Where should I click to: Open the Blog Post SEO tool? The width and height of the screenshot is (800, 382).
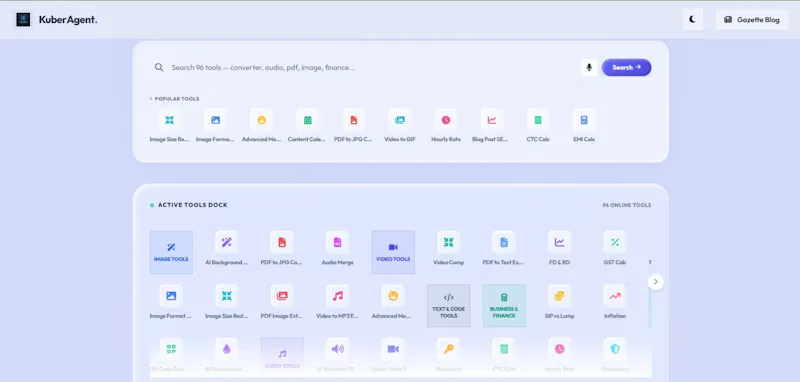[491, 126]
